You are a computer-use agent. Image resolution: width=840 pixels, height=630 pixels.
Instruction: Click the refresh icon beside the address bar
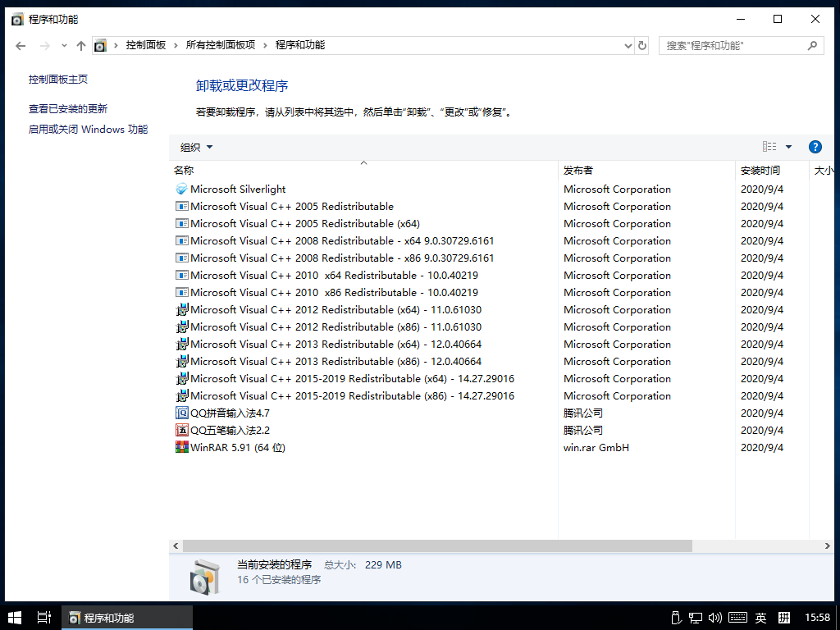pyautogui.click(x=642, y=46)
